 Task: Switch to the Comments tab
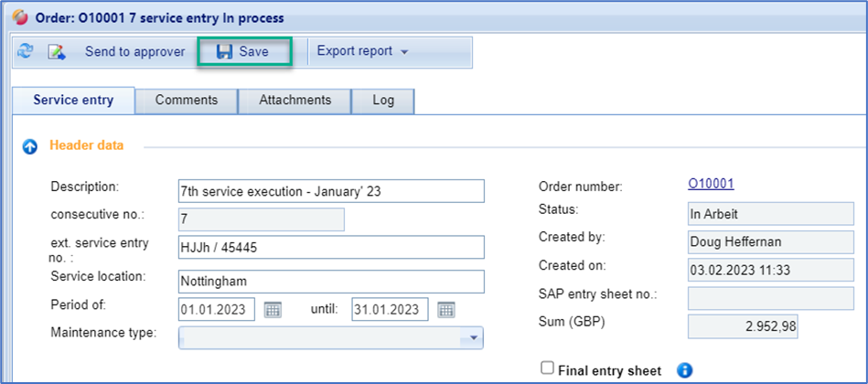tap(187, 101)
